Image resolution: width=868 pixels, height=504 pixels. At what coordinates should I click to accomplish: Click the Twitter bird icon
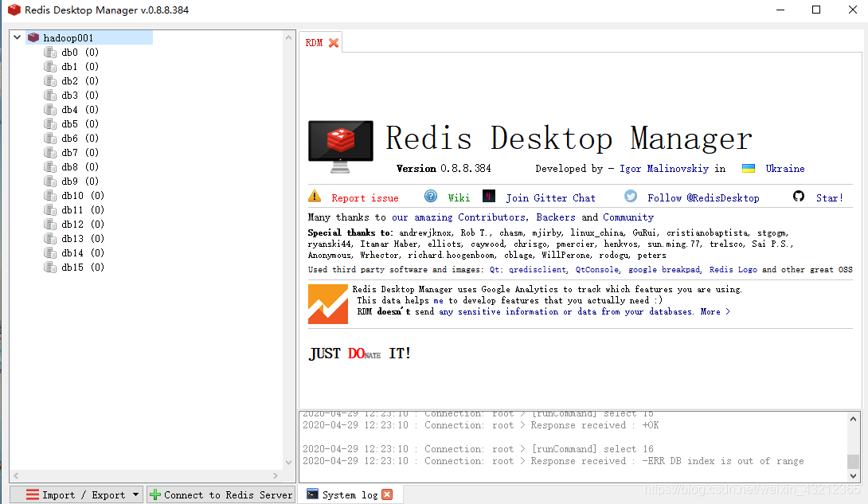[x=631, y=196]
